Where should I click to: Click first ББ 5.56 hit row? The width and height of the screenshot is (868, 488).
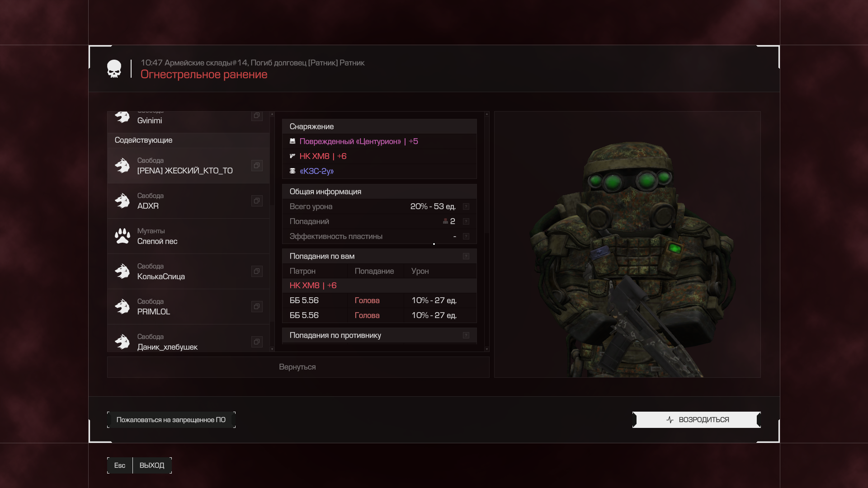(379, 300)
